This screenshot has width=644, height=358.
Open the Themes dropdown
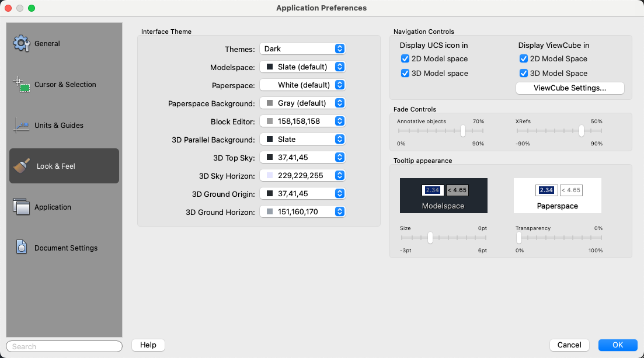click(x=302, y=49)
